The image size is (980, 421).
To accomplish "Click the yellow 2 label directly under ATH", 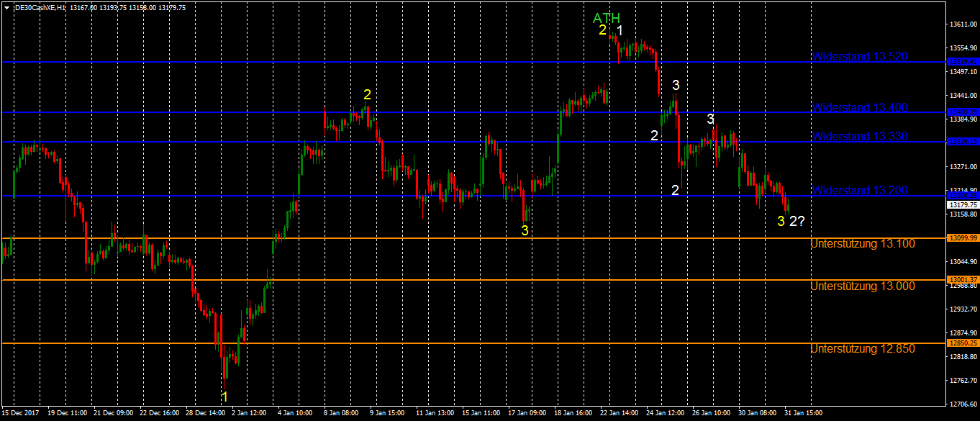I will click(602, 30).
